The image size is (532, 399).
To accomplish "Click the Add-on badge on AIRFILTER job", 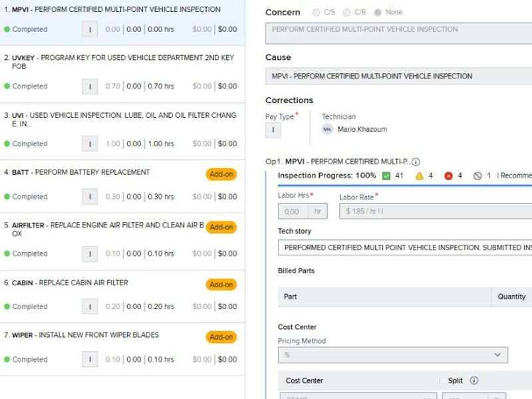I will tap(221, 227).
